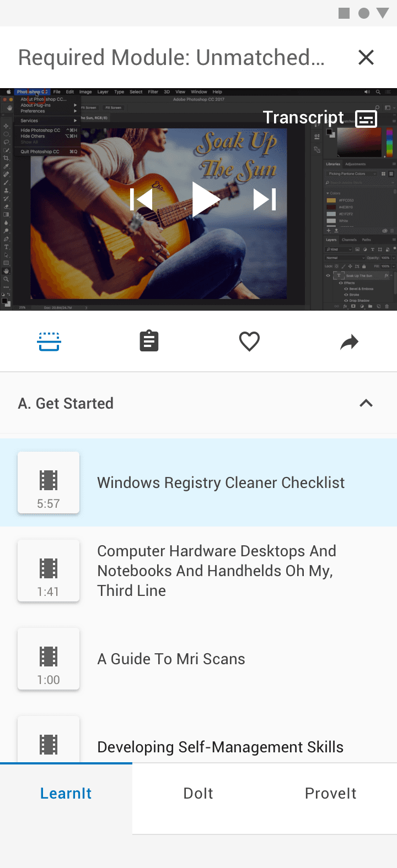
Task: Open Computer Hardware Desktops And Notebooks lesson
Action: pos(198,571)
